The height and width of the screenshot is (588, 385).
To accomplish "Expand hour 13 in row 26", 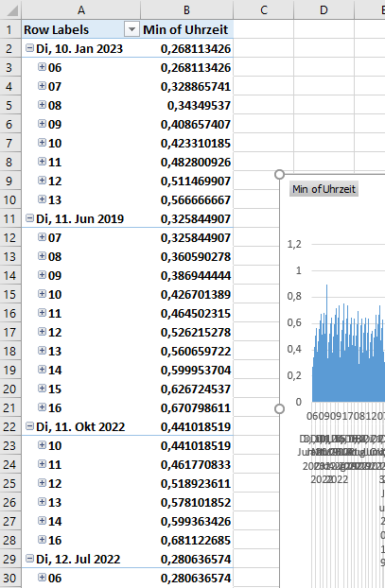I will point(42,501).
